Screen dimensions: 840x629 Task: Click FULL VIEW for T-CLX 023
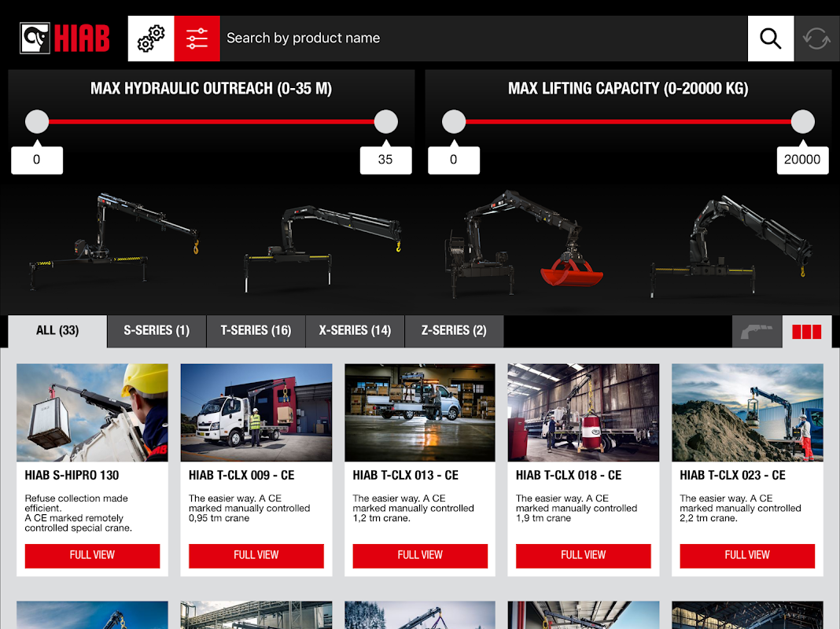(747, 556)
